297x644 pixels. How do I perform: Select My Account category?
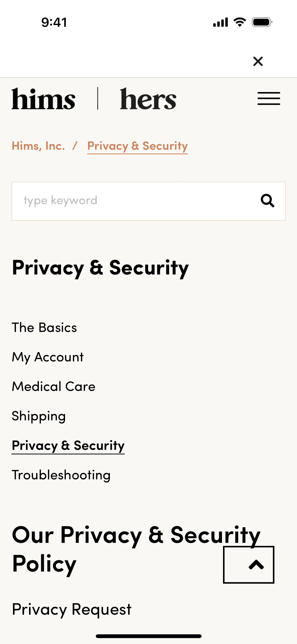pos(48,357)
